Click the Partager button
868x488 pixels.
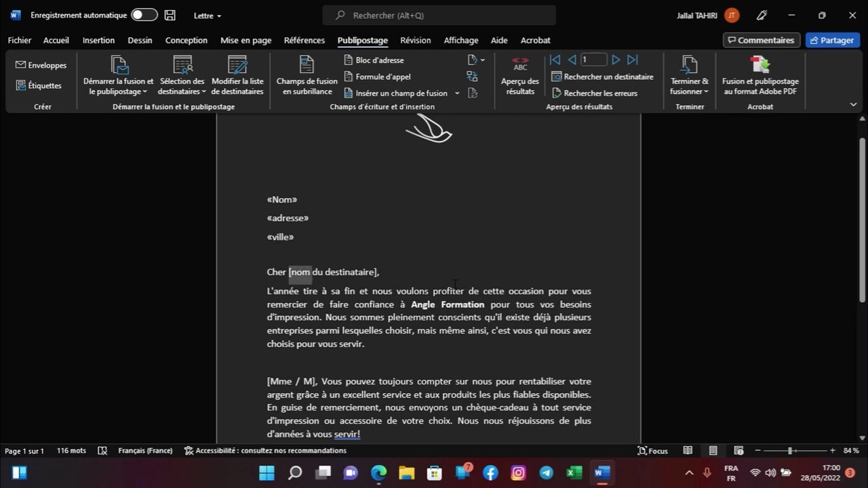point(833,41)
